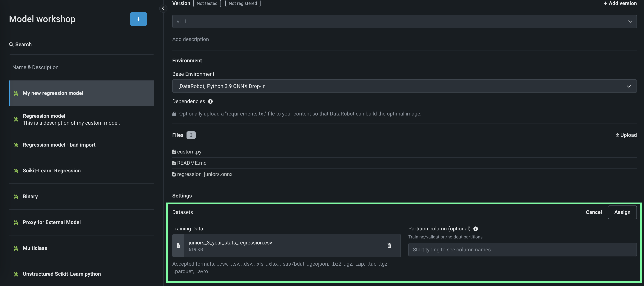Open the Scikit-Learn: Regression model
644x286 pixels.
coord(52,171)
